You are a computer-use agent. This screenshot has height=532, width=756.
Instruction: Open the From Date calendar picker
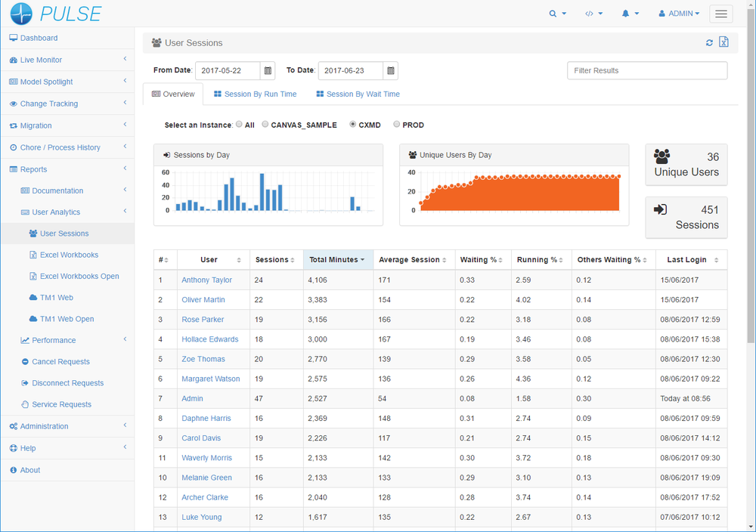(268, 71)
